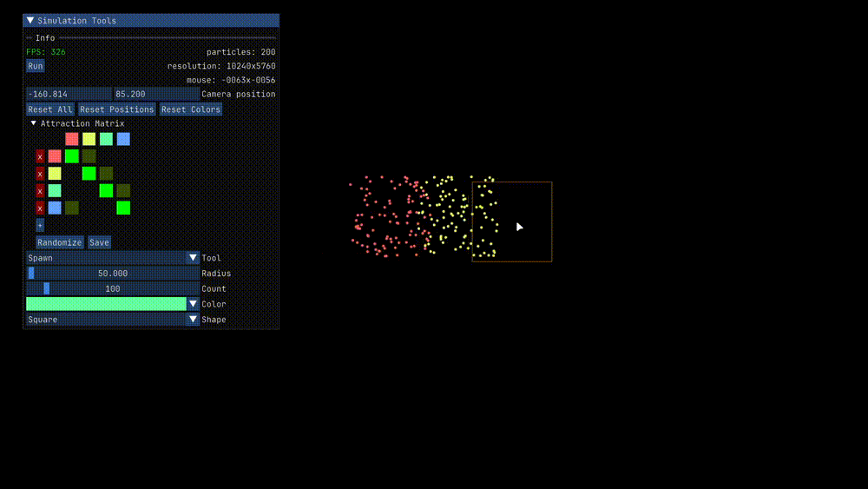Delete the yellow particle row

pyautogui.click(x=40, y=174)
